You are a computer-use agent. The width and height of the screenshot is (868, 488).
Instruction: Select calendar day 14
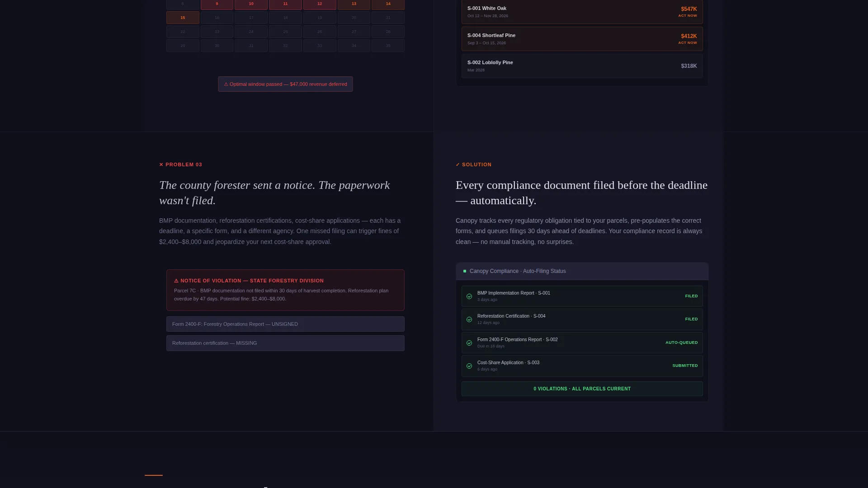coord(388,5)
